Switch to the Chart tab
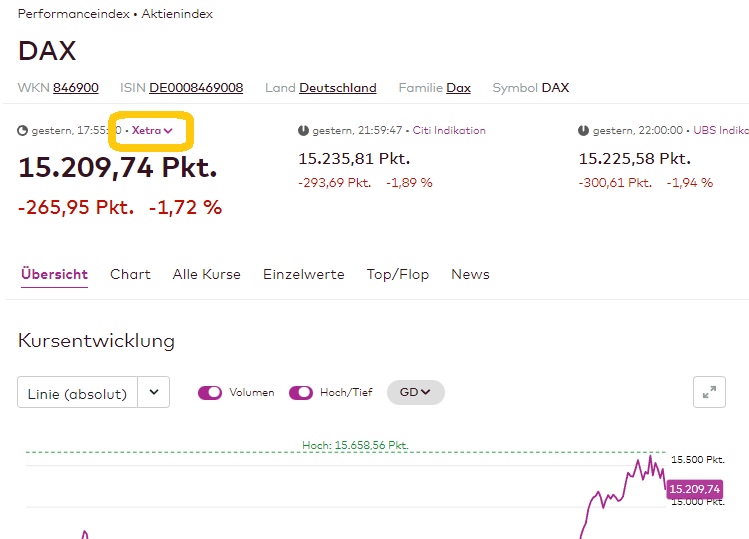The image size is (749, 539). tap(130, 274)
